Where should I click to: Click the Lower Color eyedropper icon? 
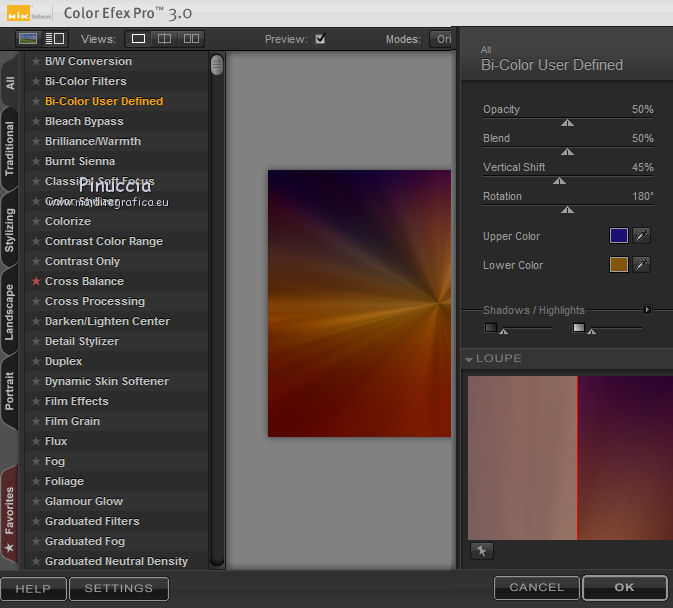642,265
